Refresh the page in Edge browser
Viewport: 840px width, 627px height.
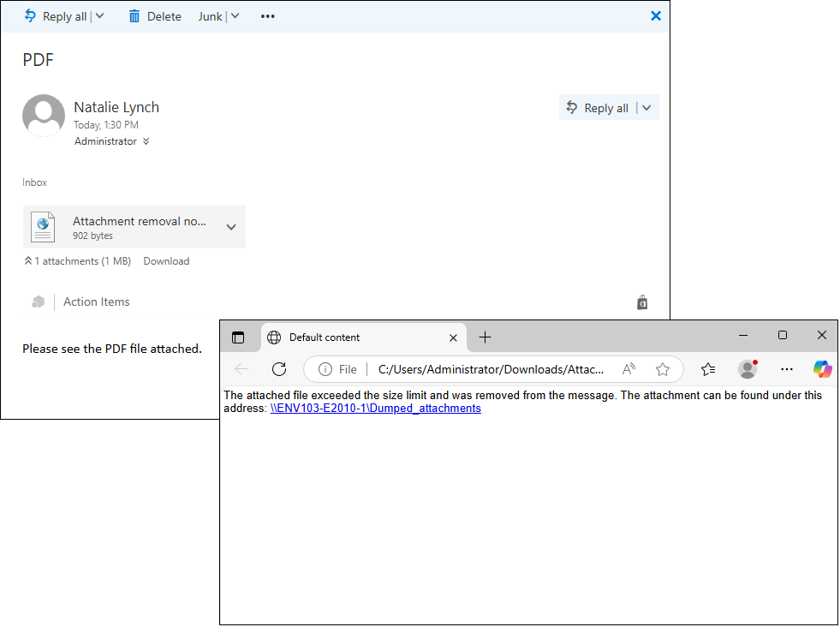pyautogui.click(x=278, y=369)
